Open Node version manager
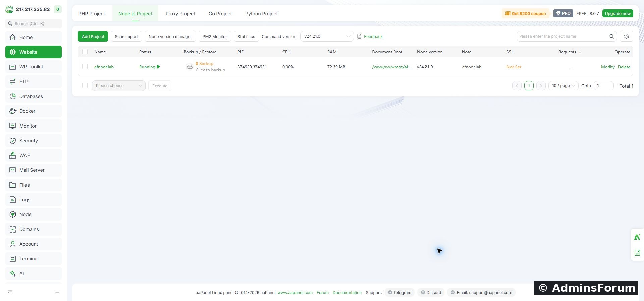 (x=170, y=36)
